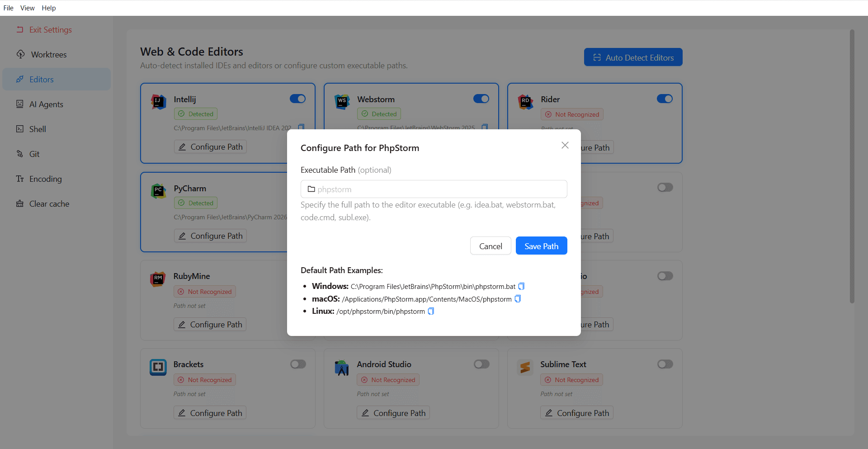Enable the Android Studio switch
Screen dimensions: 868x449
click(482, 364)
